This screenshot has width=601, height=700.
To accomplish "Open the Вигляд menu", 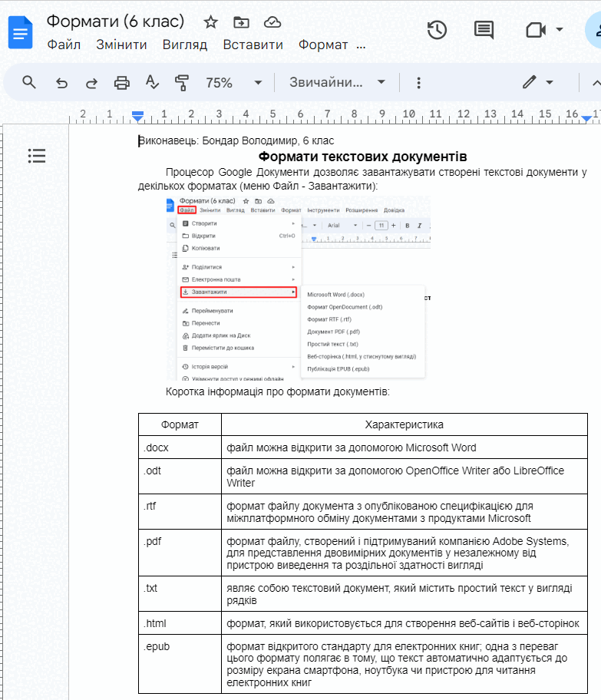I will coord(185,45).
